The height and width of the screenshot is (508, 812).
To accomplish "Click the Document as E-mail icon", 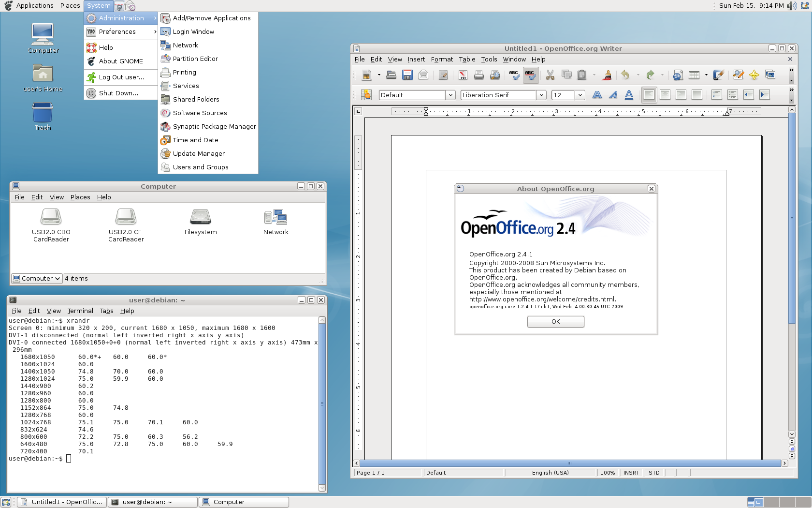I will 423,75.
